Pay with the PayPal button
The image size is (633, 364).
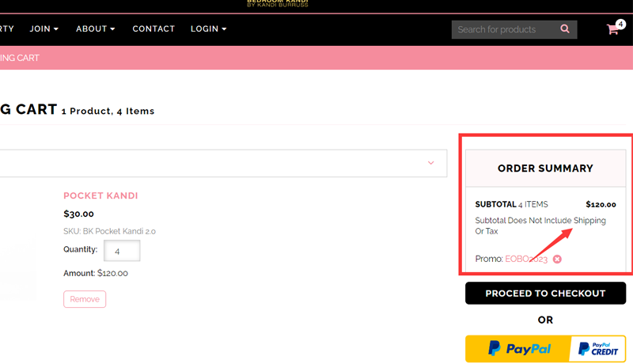(x=518, y=349)
